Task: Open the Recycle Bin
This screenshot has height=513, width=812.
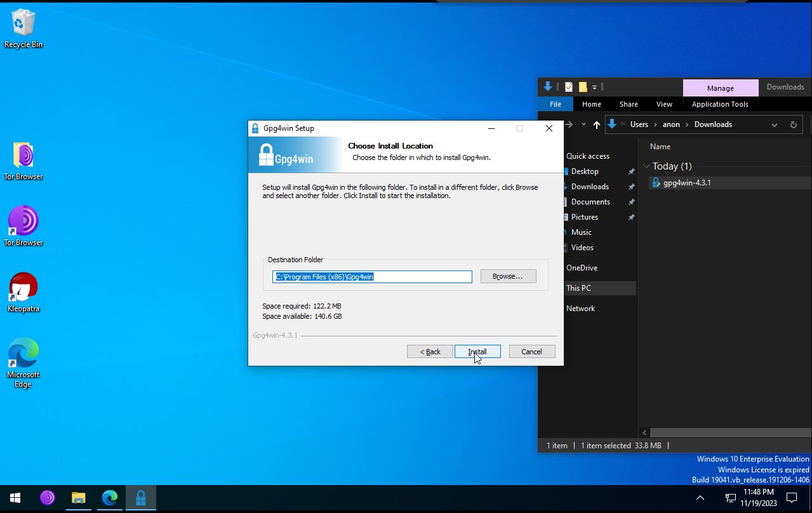Action: [23, 24]
